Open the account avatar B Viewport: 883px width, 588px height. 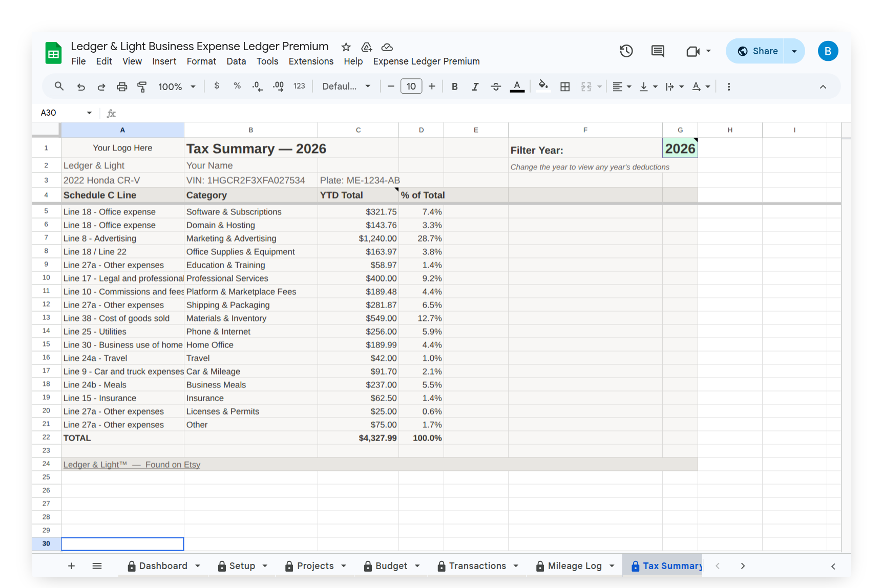828,51
